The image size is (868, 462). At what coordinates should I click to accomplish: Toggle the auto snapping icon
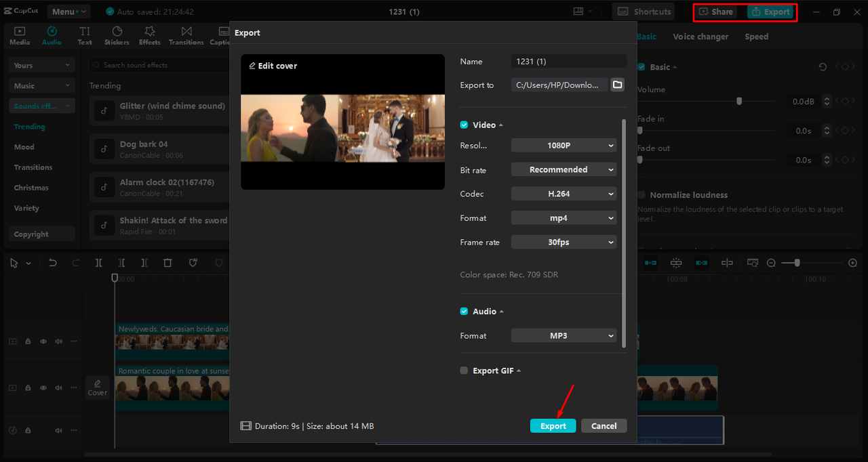tap(676, 262)
